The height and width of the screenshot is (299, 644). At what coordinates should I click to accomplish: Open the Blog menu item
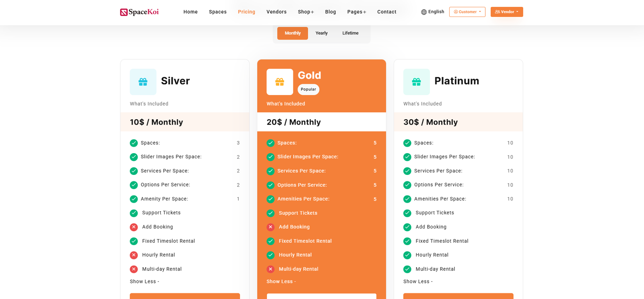click(x=330, y=12)
